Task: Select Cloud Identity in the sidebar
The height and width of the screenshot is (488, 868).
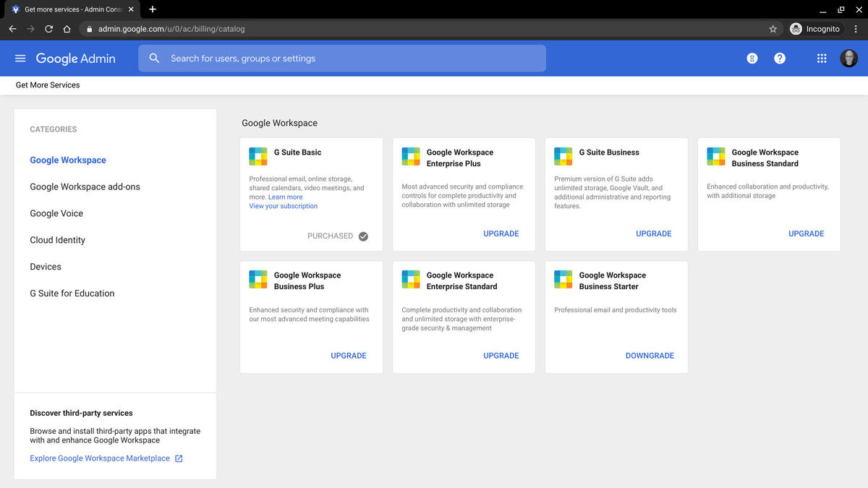Action: (x=57, y=239)
